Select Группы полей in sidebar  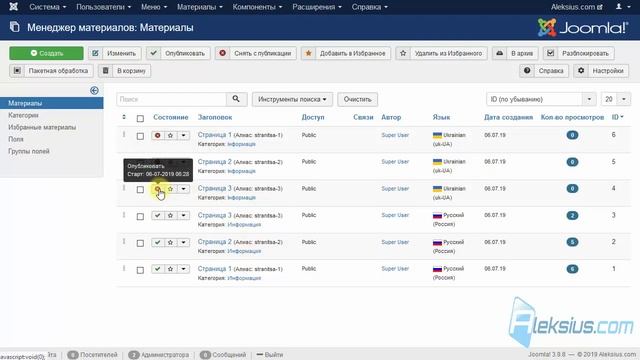[x=29, y=151]
